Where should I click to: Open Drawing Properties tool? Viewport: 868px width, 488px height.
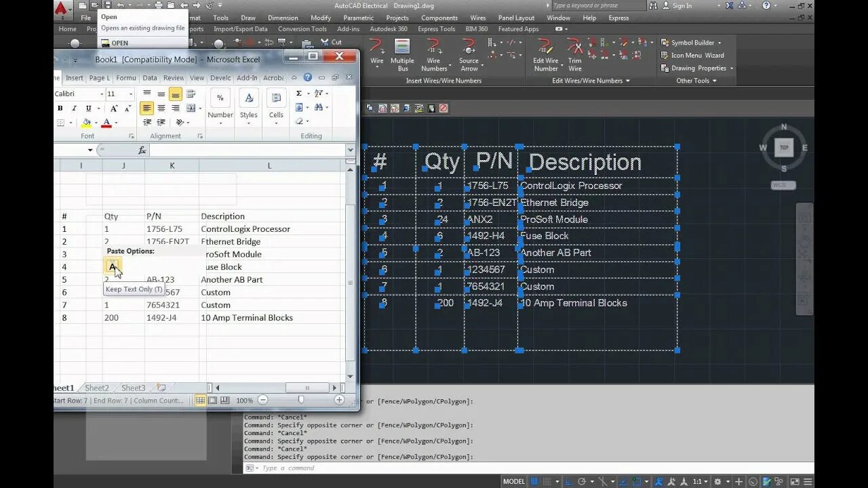(697, 68)
